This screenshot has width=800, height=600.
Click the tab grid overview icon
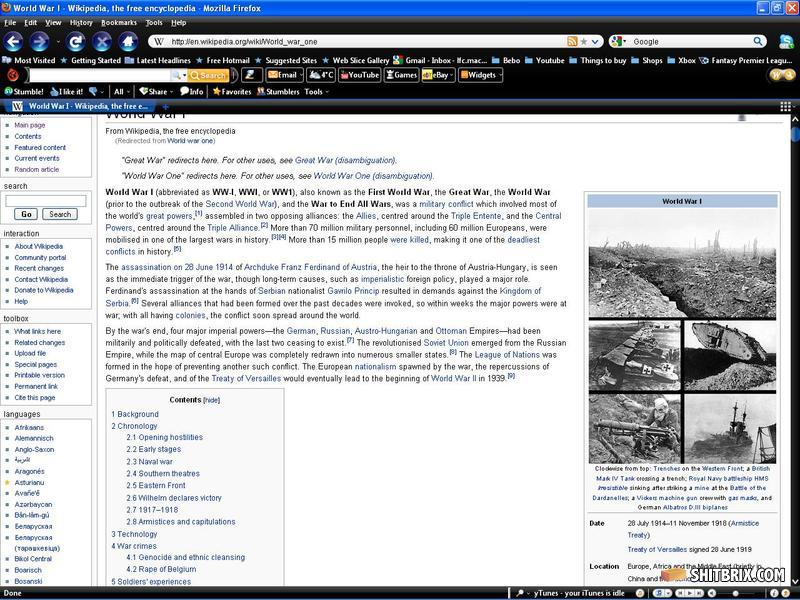[785, 106]
